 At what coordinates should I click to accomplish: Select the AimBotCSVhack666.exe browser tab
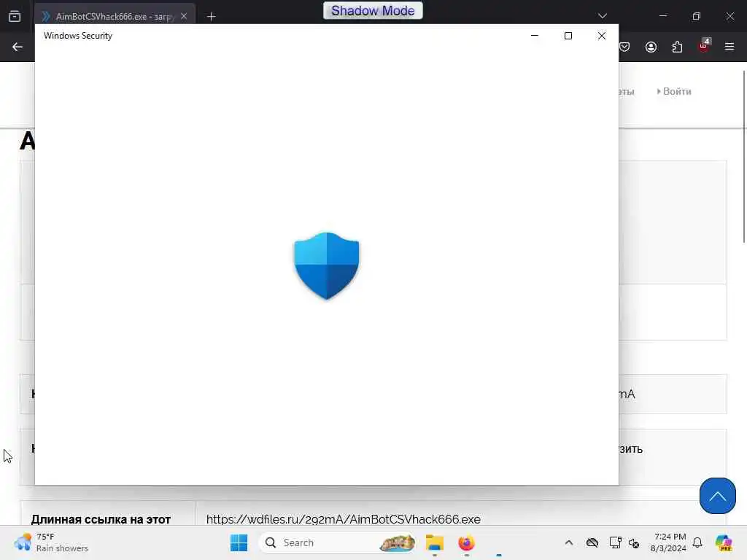(x=115, y=16)
